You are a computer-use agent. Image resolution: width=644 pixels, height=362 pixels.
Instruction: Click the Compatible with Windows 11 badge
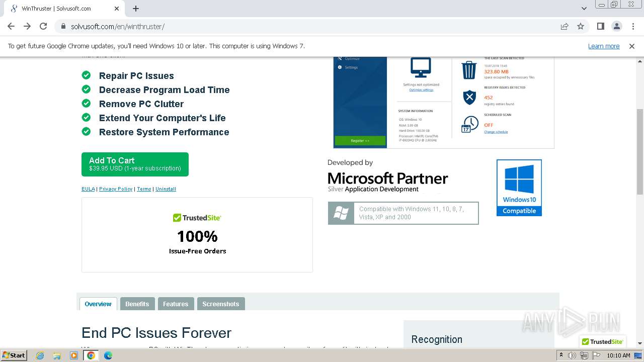pyautogui.click(x=404, y=213)
